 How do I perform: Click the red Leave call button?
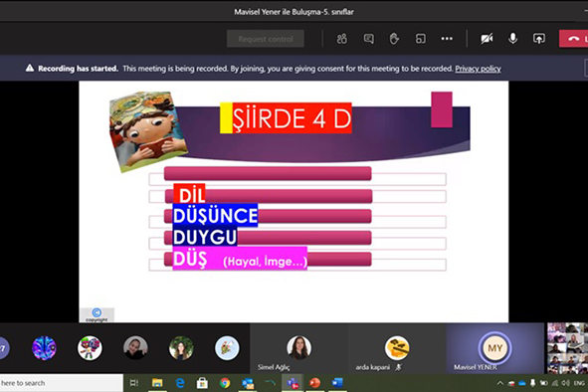click(x=573, y=39)
